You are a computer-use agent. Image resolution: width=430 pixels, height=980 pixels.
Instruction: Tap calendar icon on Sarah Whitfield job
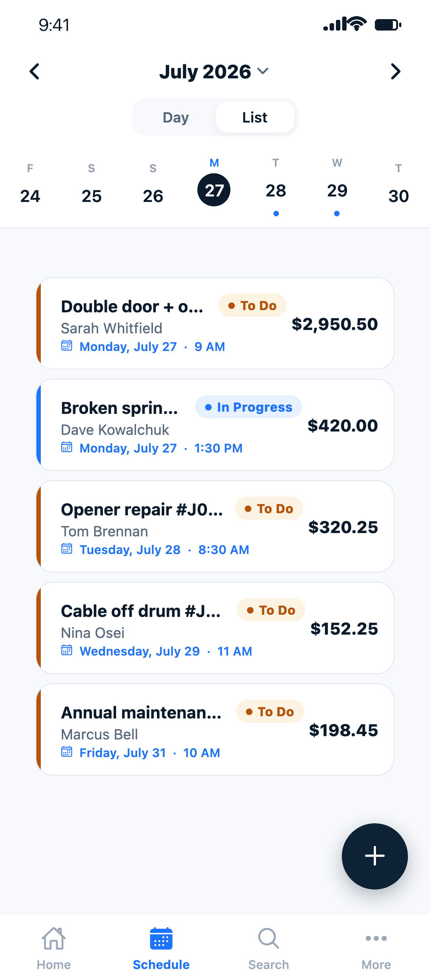67,345
